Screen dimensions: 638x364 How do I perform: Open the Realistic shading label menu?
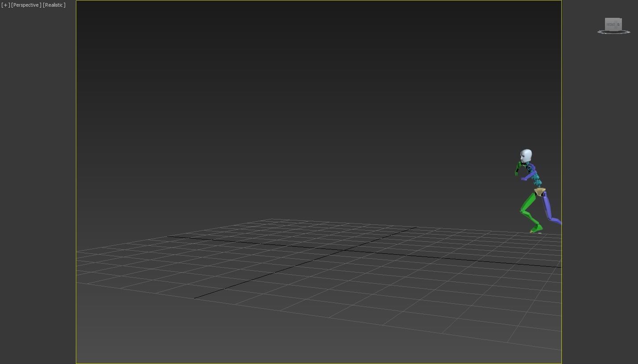[x=54, y=5]
